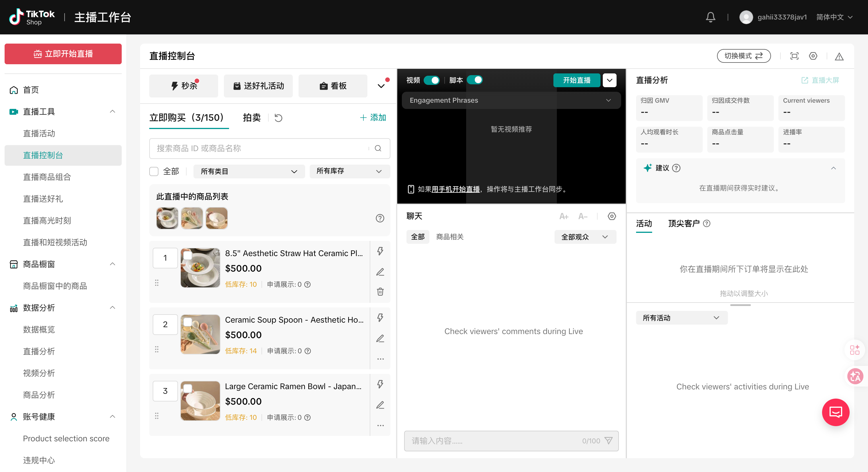Open the 全部观众 audience dropdown
868x472 pixels.
coord(585,237)
